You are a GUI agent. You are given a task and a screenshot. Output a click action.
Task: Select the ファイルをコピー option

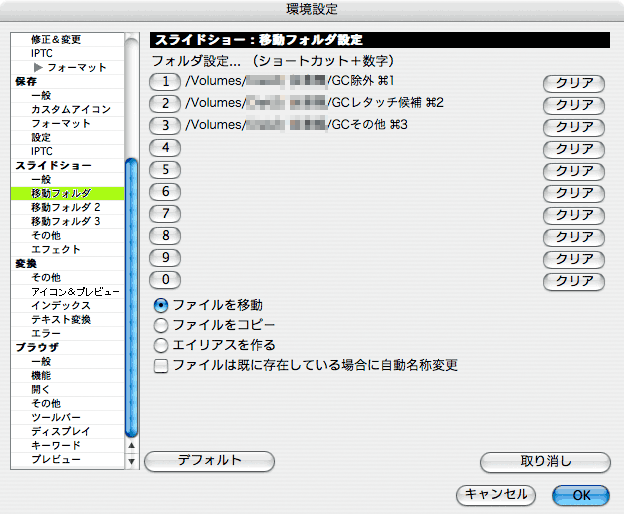pos(161,325)
